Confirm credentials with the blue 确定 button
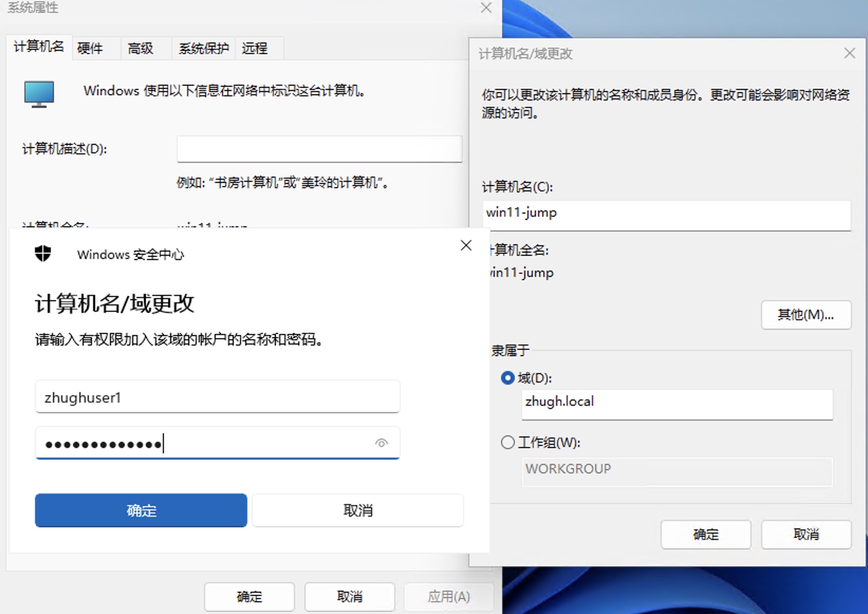Screen dimensions: 868x614 [x=141, y=510]
